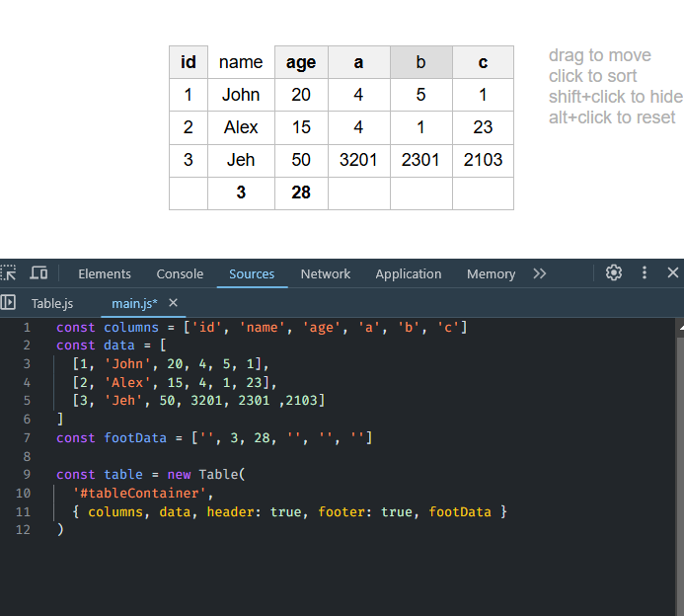Click the Jeh cell in the table
This screenshot has height=616, width=684.
click(241, 160)
